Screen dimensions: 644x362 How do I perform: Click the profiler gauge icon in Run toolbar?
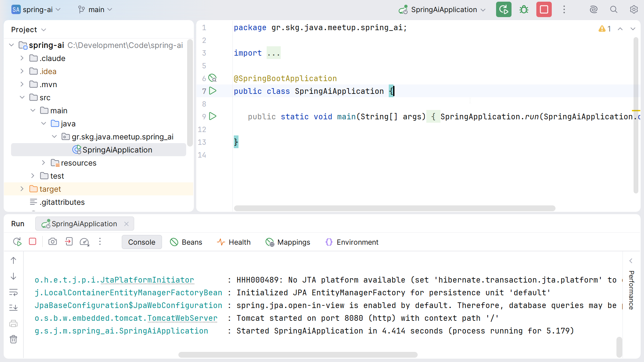pos(85,242)
